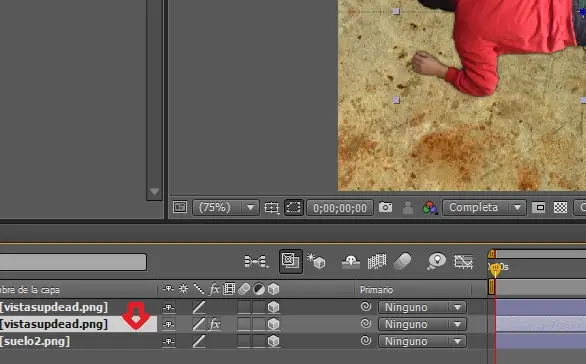Click parent pick whip of selected vistasupdead.png
Image resolution: width=586 pixels, height=364 pixels.
(x=366, y=324)
